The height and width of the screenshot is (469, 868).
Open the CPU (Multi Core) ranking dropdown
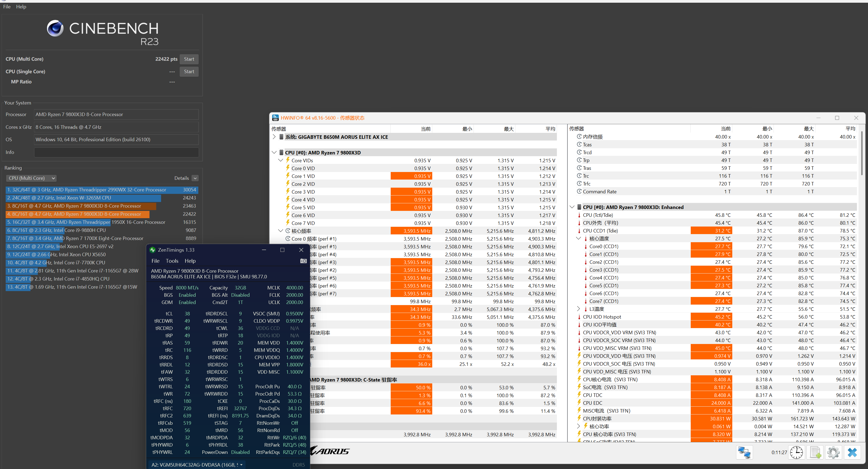pyautogui.click(x=31, y=178)
